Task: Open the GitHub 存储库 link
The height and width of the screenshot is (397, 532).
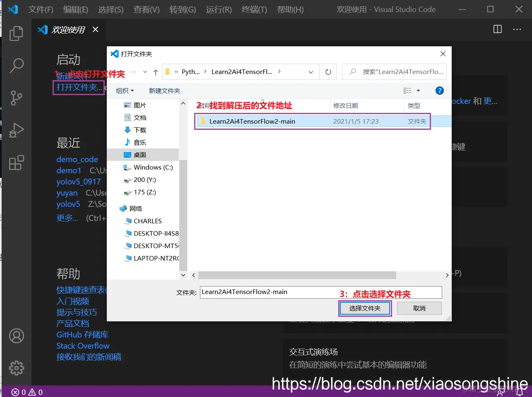Action: click(x=82, y=335)
